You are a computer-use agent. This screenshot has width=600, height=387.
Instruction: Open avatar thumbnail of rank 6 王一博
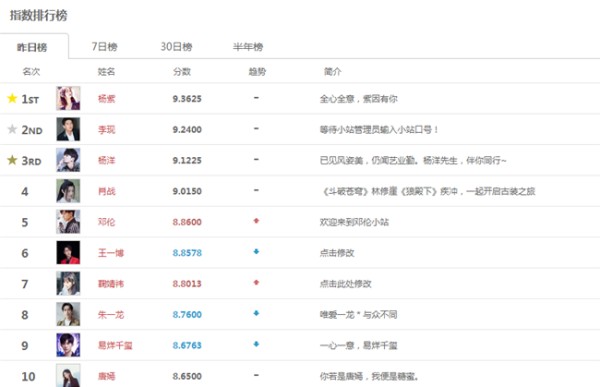coord(68,253)
